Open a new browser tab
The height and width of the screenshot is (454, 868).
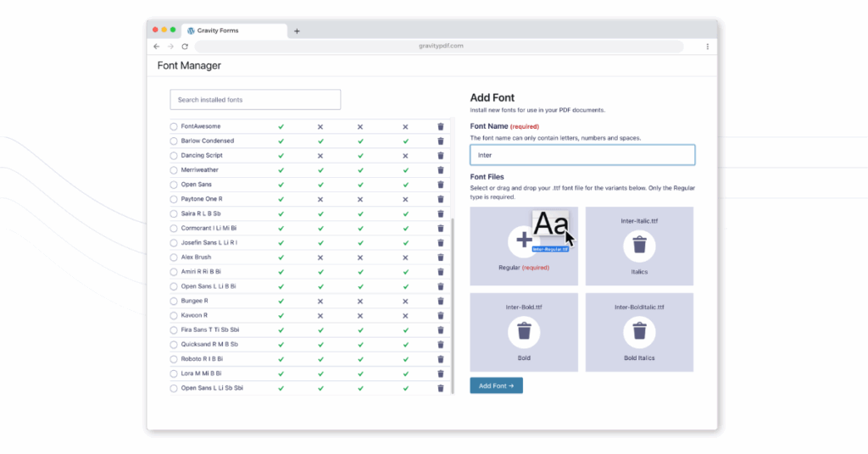coord(297,31)
